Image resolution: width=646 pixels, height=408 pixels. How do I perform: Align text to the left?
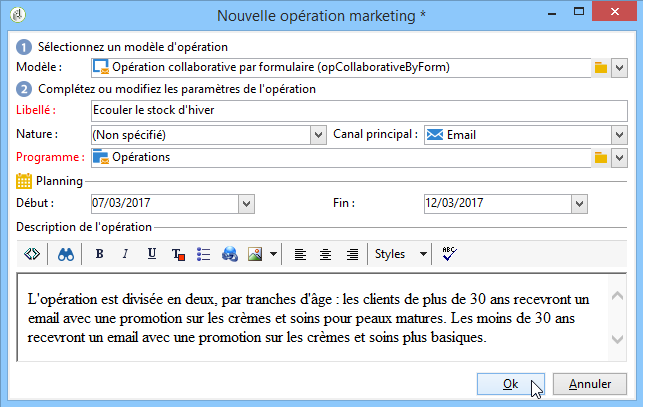click(300, 254)
